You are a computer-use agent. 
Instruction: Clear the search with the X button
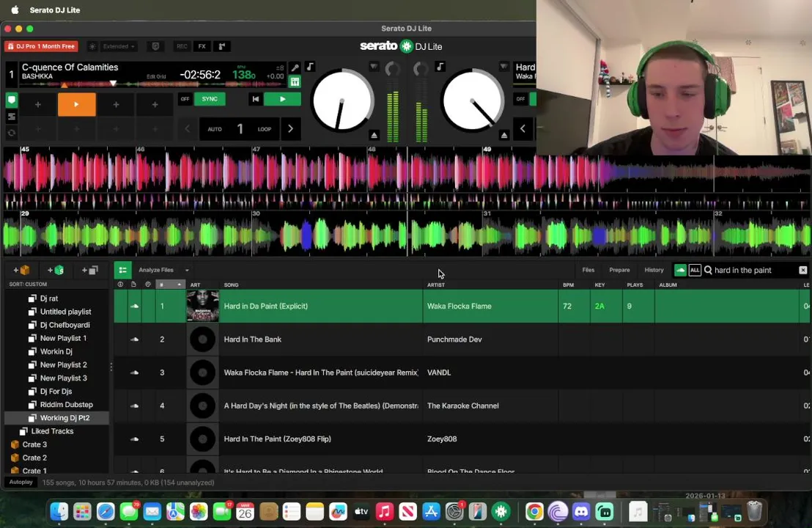(x=802, y=270)
